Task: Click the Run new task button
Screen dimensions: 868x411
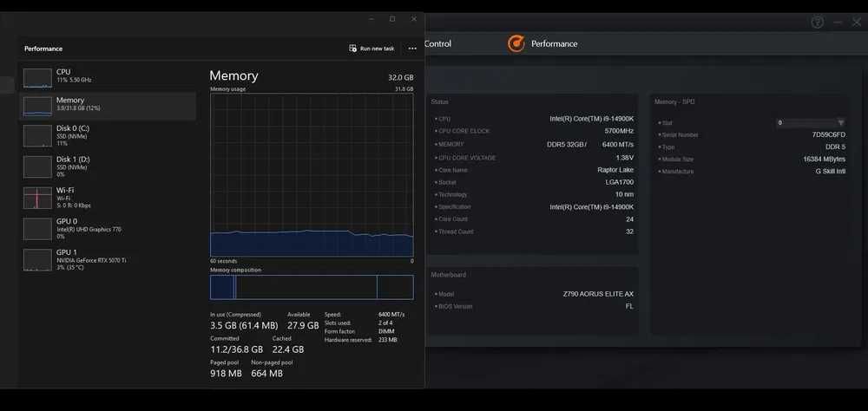Action: (x=372, y=49)
